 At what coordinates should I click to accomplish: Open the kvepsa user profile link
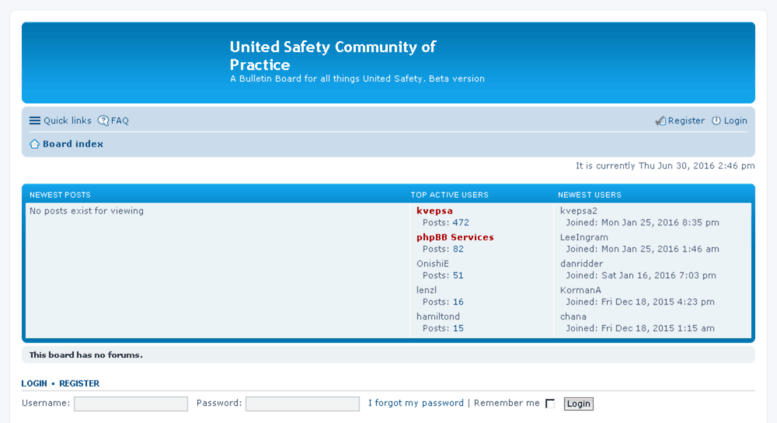click(435, 211)
